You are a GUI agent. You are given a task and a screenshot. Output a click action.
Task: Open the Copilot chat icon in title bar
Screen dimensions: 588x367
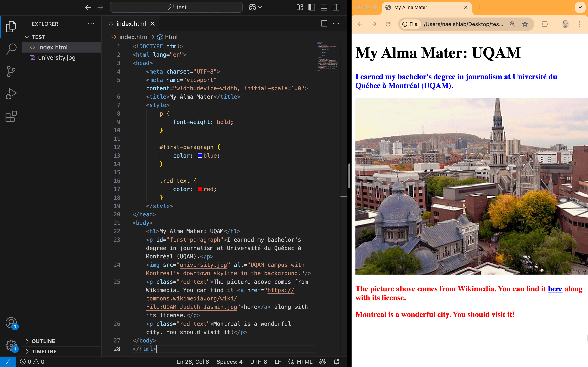pyautogui.click(x=252, y=7)
